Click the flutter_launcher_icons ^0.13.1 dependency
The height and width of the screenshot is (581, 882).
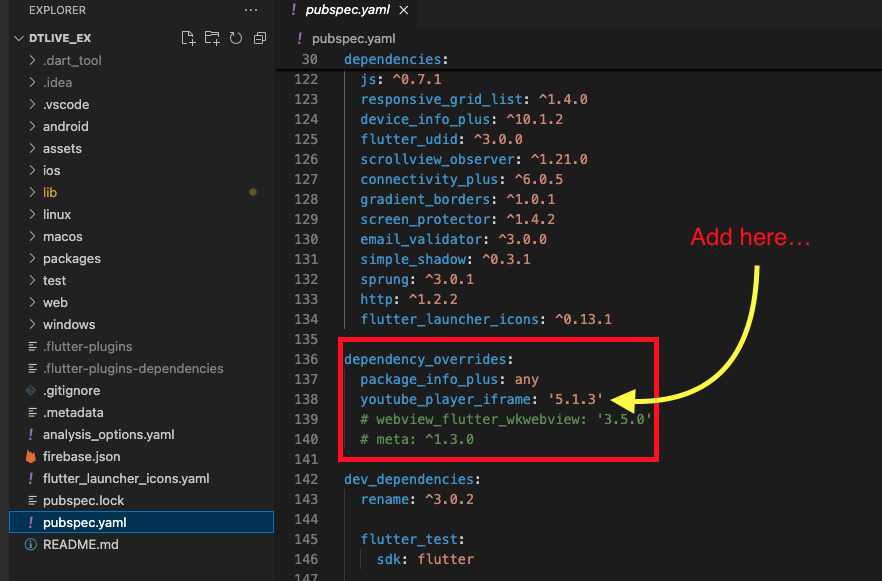pos(486,319)
